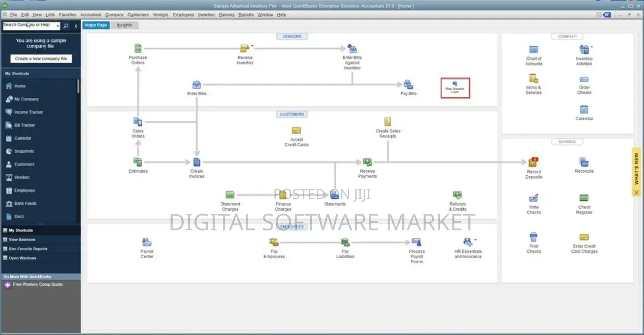Click Free Workers Comp Quote link
The height and width of the screenshot is (335, 644).
37,284
